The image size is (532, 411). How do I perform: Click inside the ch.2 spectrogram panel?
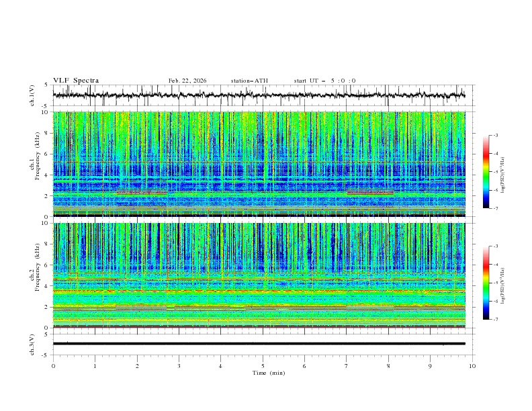[x=262, y=275]
